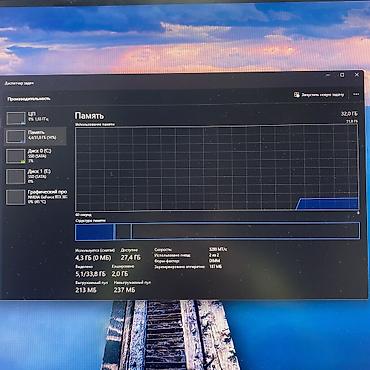The height and width of the screenshot is (370, 370).
Task: Minimize the Task Manager window
Action: pyautogui.click(x=328, y=75)
